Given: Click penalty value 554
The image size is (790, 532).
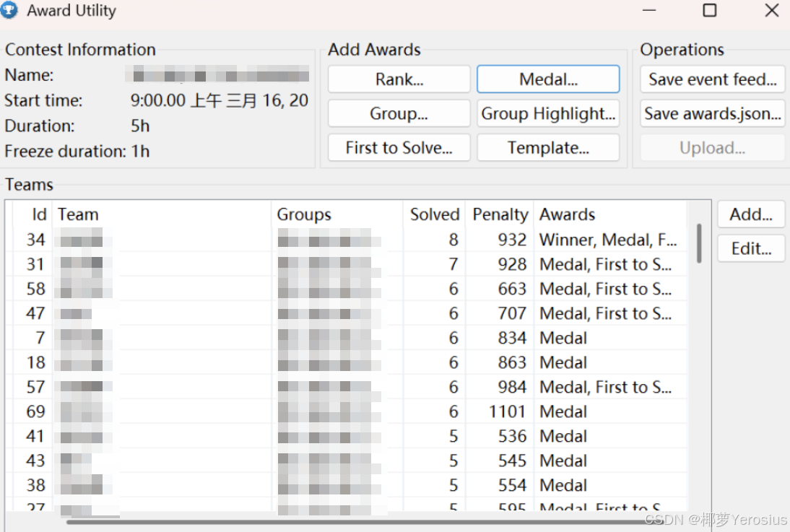Looking at the screenshot, I should click(512, 485).
